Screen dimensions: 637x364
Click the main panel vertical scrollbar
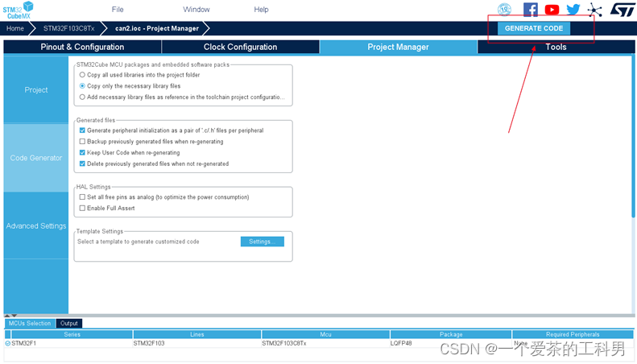coord(633,139)
